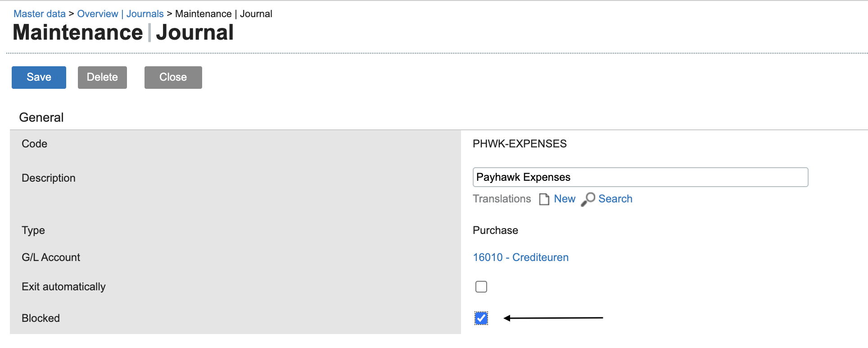This screenshot has height=348, width=868.
Task: Click the Search magnifier icon next to Translations
Action: tap(588, 199)
